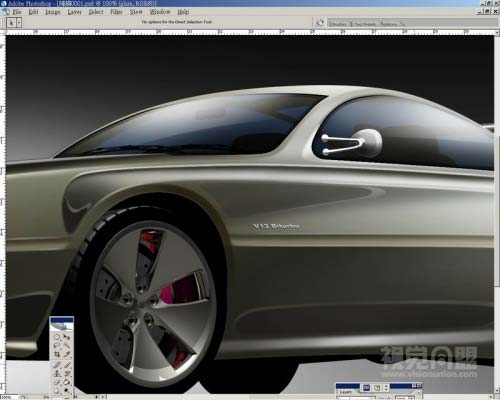Open the Select menu

96,12
